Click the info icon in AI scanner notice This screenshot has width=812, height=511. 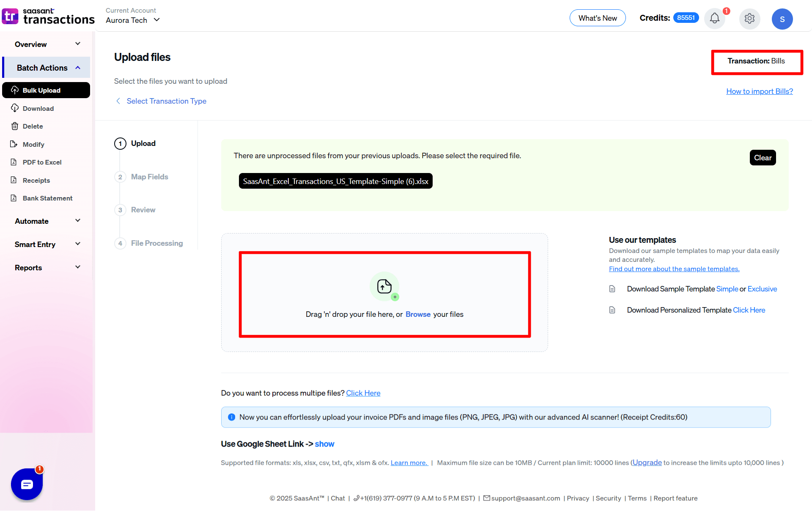tap(231, 417)
